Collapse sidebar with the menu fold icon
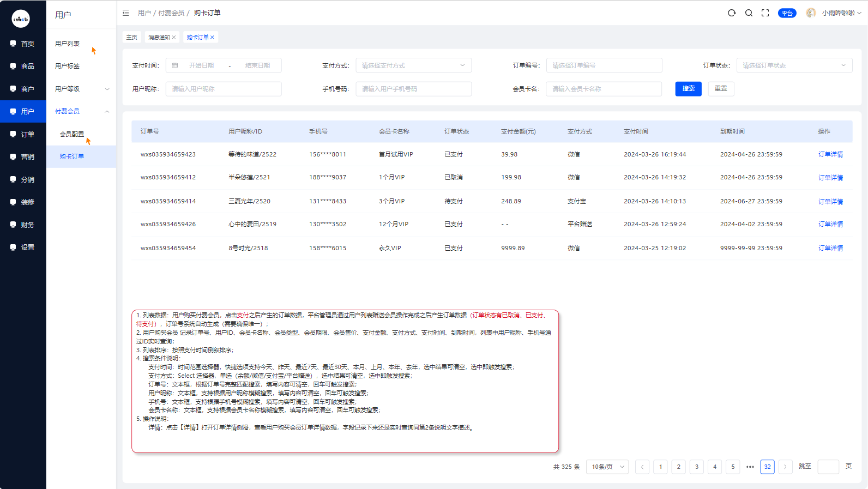868x489 pixels. tap(126, 13)
